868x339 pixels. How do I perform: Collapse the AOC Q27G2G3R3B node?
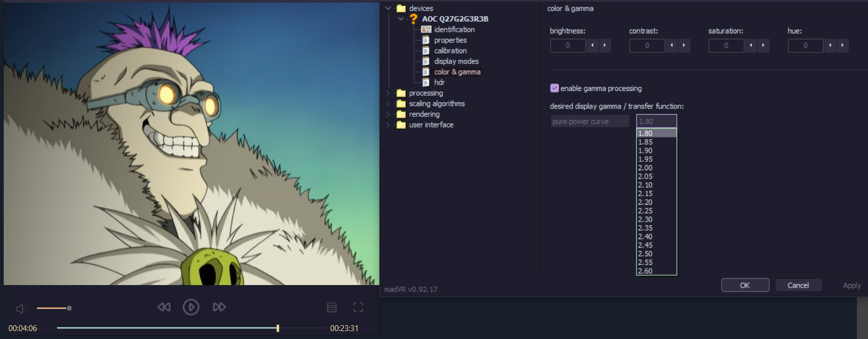pos(401,19)
